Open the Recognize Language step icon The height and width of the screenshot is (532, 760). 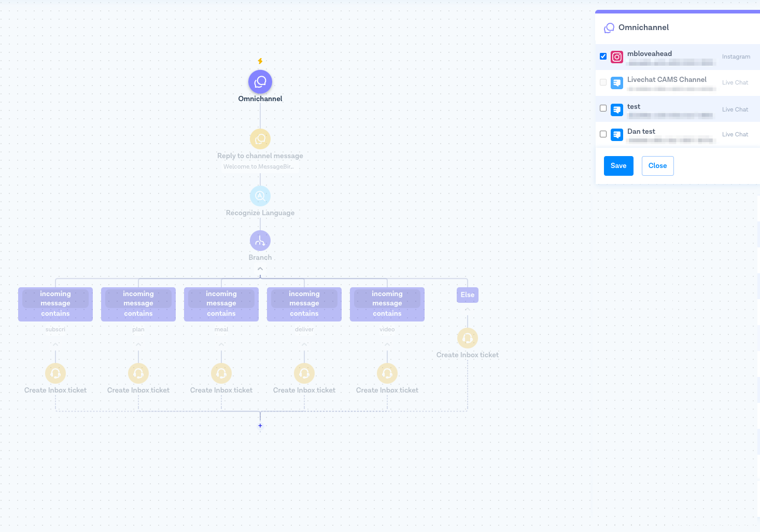260,196
